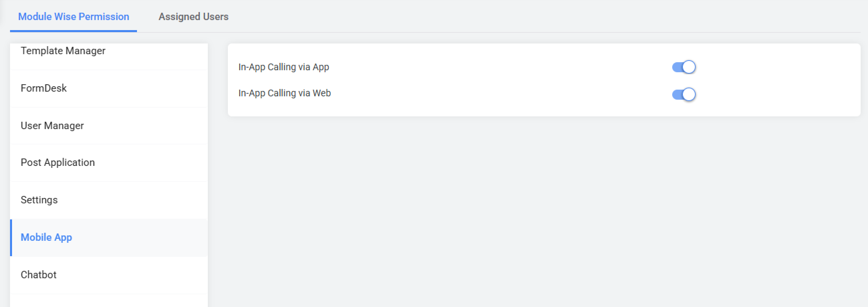
Task: Select the Mobile App module
Action: [x=46, y=237]
